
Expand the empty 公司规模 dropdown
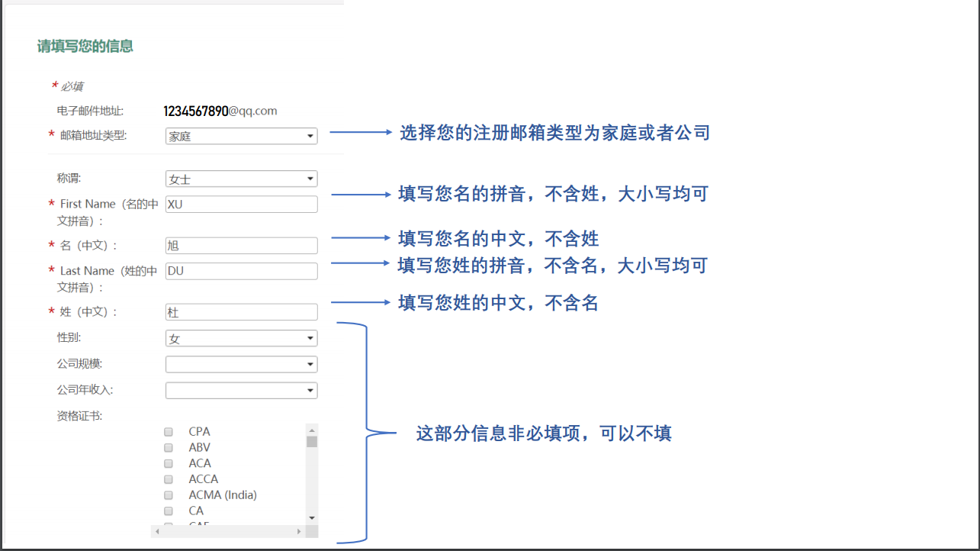[241, 365]
